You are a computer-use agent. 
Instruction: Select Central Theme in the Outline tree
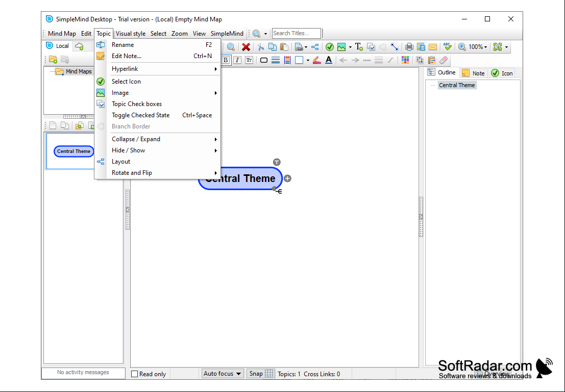pyautogui.click(x=457, y=85)
